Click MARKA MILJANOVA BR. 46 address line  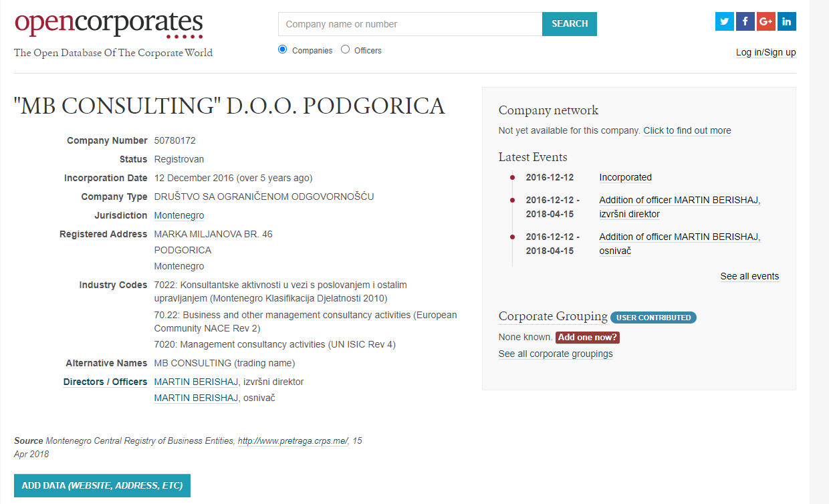click(213, 234)
